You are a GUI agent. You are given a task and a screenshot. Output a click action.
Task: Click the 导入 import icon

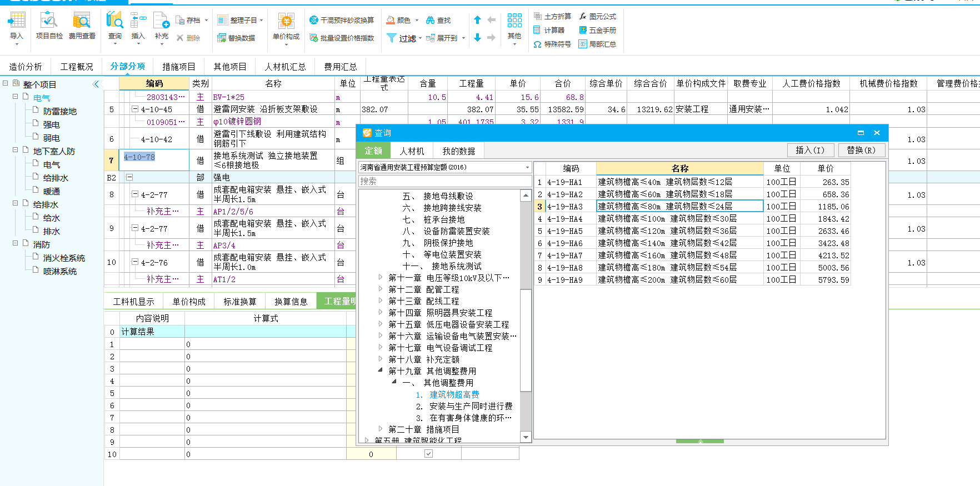(17, 21)
